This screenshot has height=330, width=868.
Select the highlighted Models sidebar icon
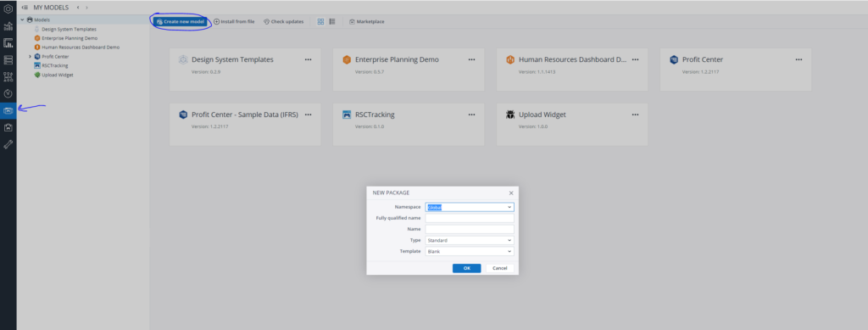8,111
